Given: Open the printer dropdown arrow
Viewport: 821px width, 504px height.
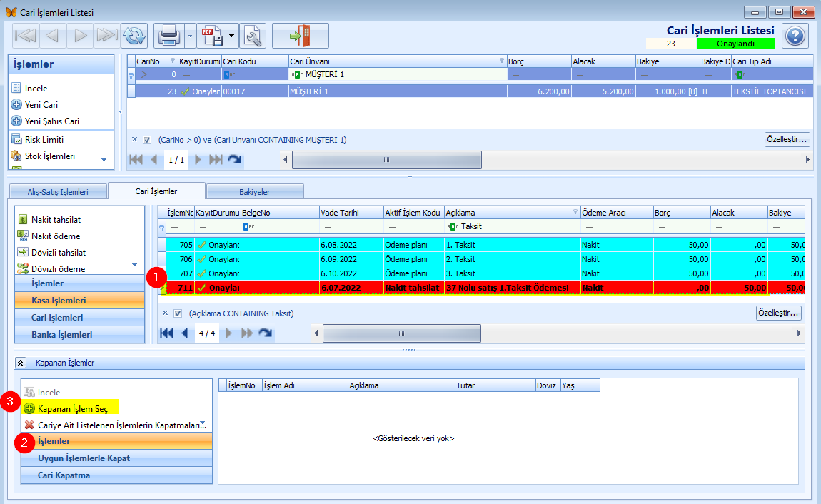Looking at the screenshot, I should [x=190, y=35].
